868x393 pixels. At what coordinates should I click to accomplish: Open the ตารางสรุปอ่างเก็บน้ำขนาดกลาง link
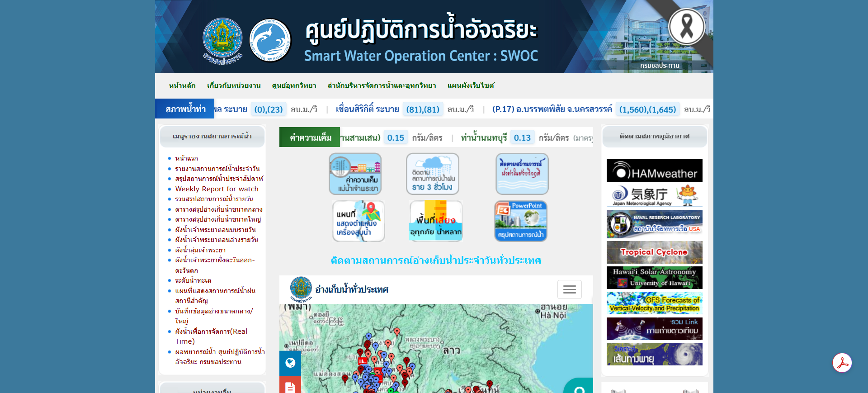coord(219,209)
